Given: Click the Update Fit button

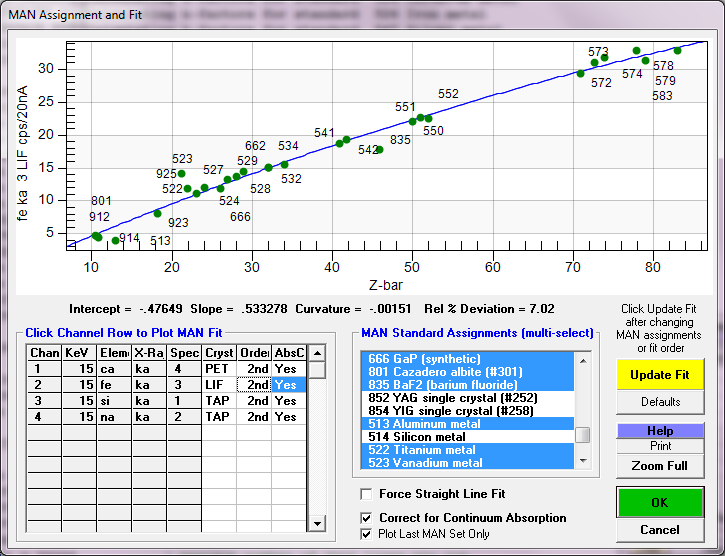Looking at the screenshot, I should point(660,374).
